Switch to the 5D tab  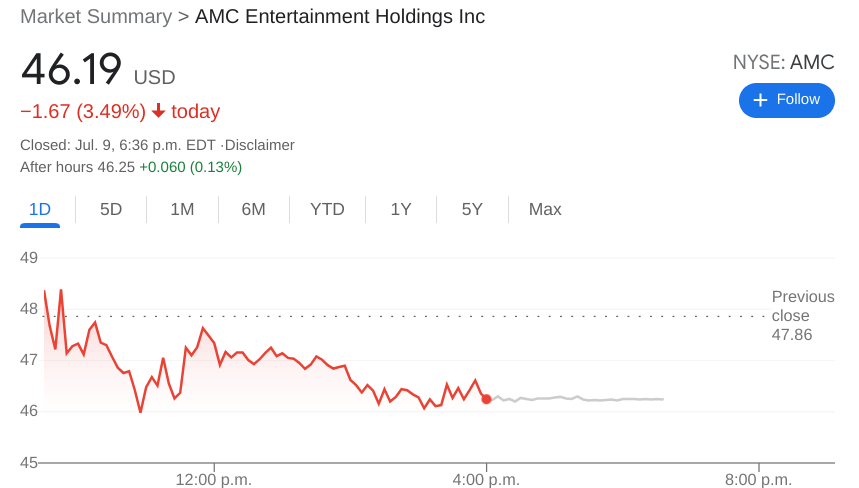[111, 210]
